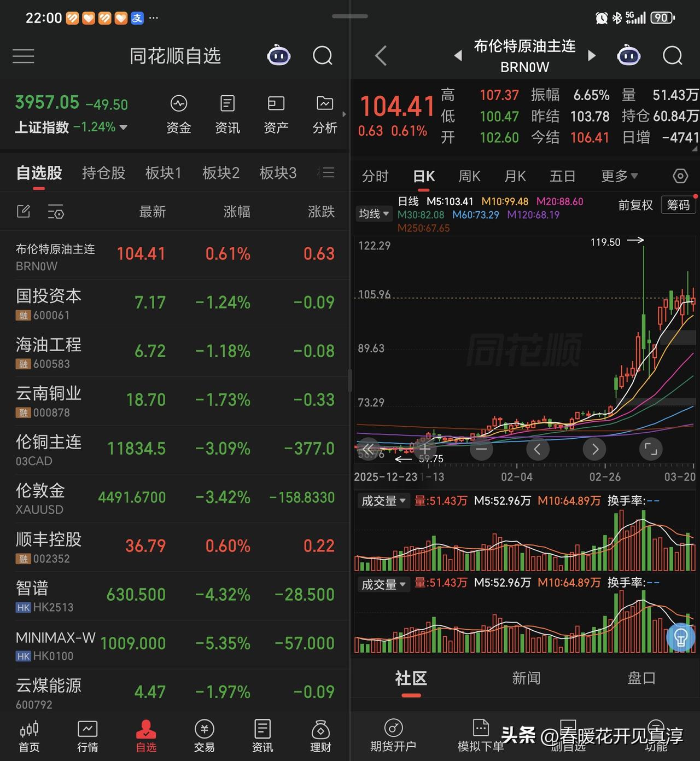Tap the lightbulb tips floating button
This screenshot has width=700, height=761.
[x=681, y=637]
